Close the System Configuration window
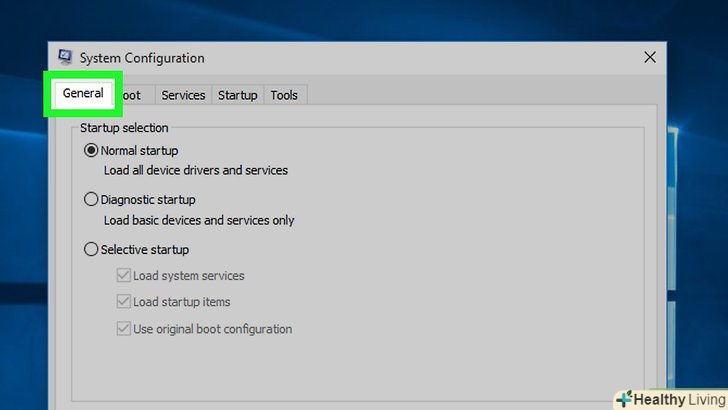 [650, 58]
